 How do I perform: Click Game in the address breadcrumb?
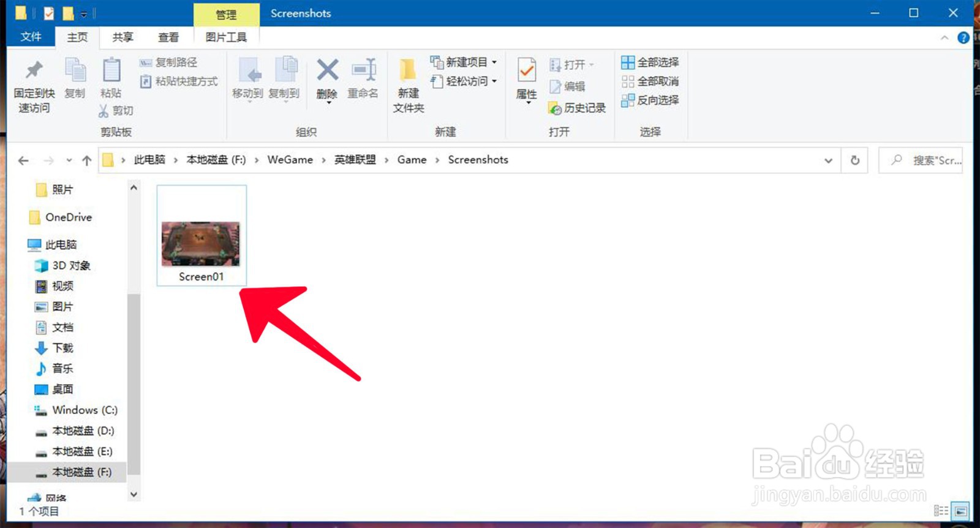pyautogui.click(x=412, y=160)
